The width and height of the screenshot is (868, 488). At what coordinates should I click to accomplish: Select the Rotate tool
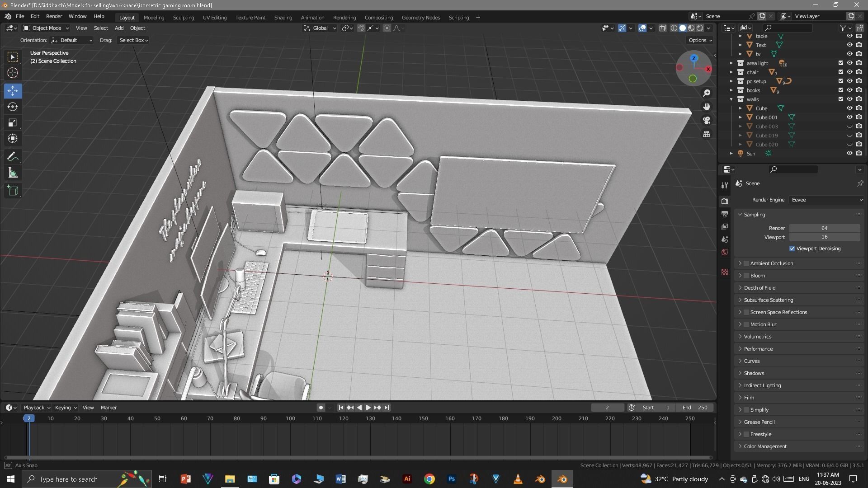[x=13, y=107]
